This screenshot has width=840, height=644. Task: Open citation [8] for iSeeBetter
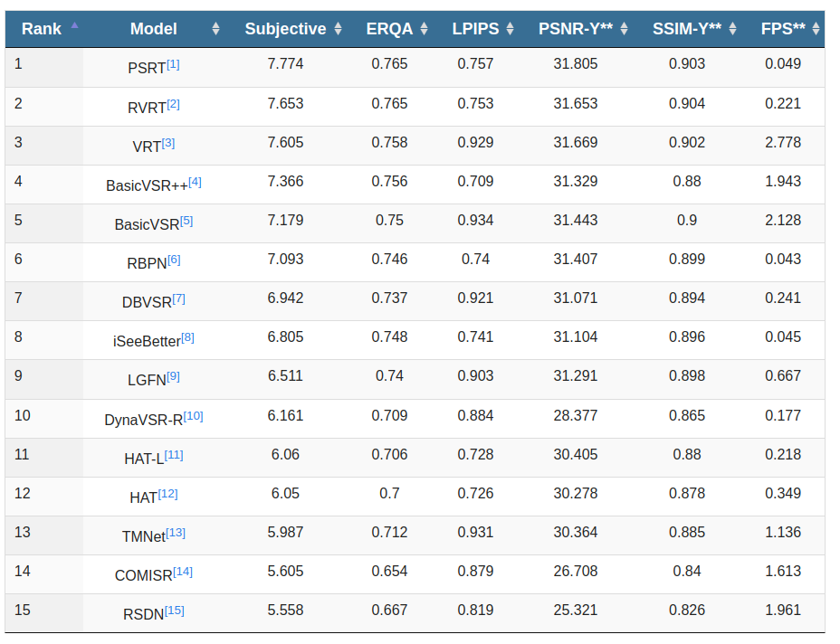coord(187,337)
